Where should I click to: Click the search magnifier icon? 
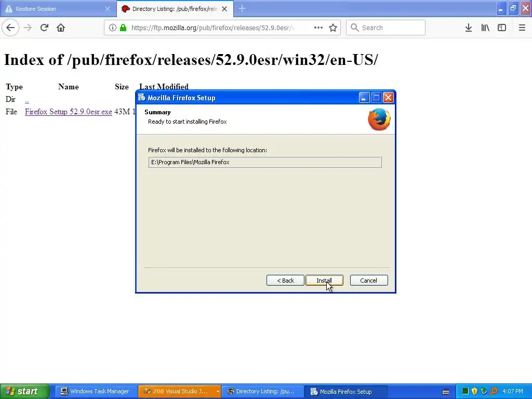click(x=354, y=28)
